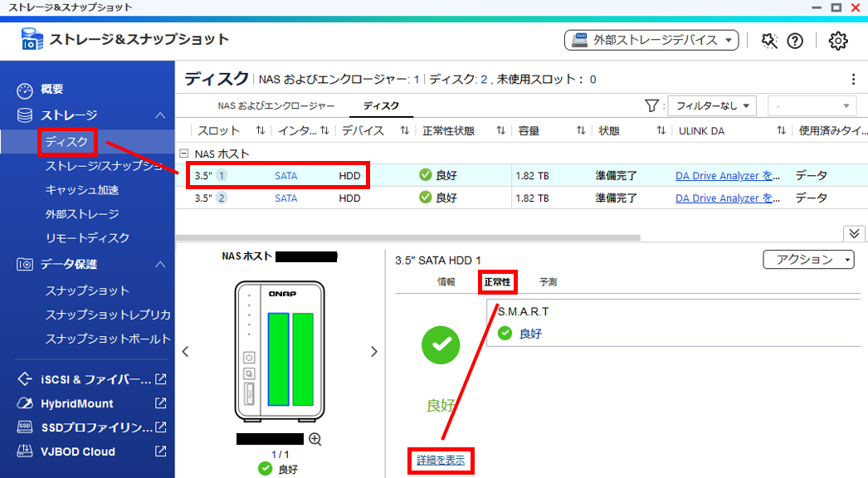Click データ保護 sidebar section
The image size is (868, 478).
[69, 264]
